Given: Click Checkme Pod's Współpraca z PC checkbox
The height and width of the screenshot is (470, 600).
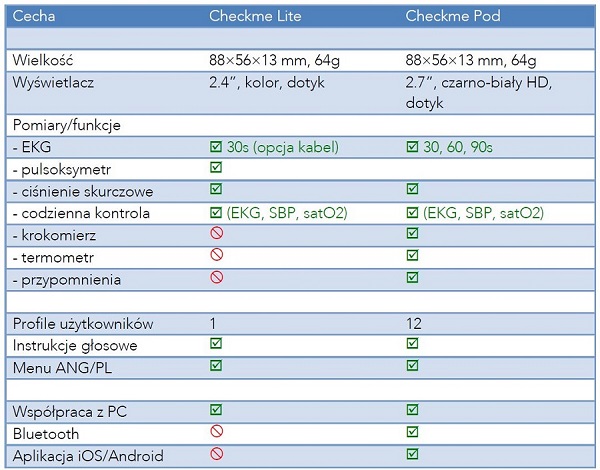Looking at the screenshot, I should (413, 410).
